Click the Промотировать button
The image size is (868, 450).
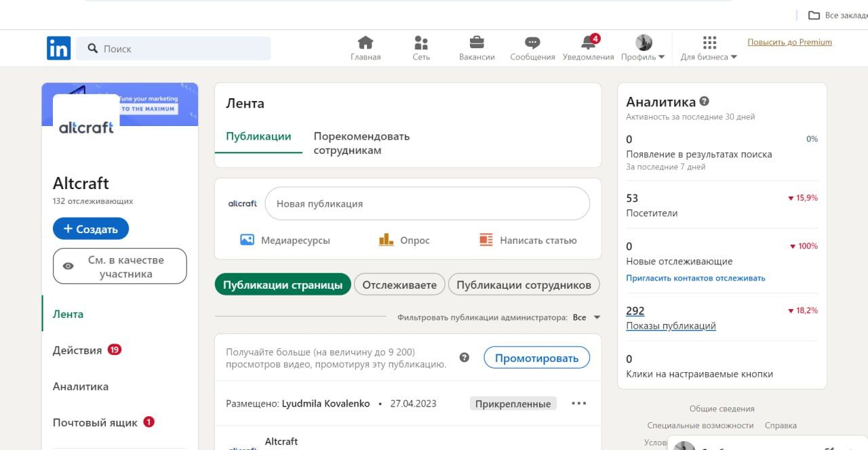[x=536, y=358]
